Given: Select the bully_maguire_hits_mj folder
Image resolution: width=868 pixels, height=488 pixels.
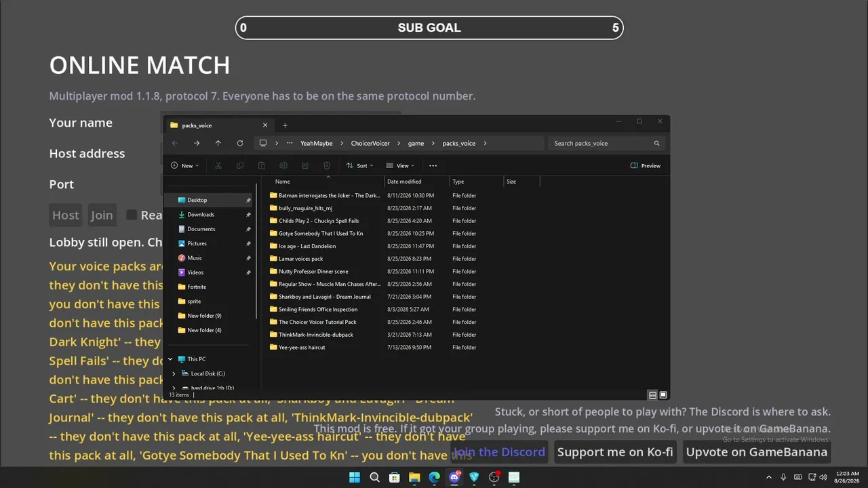Looking at the screenshot, I should [305, 208].
